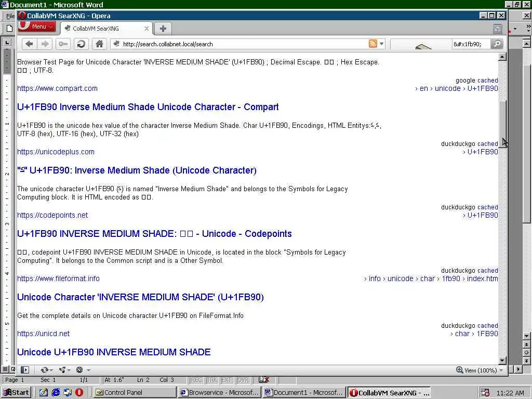Click the page scroll down arrow
532x399 pixels.
tap(502, 361)
